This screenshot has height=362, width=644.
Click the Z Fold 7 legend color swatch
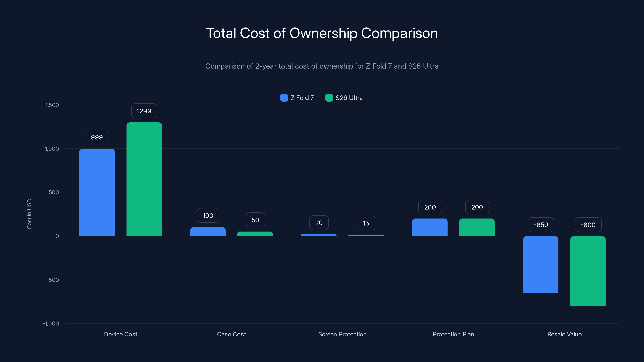pos(284,98)
